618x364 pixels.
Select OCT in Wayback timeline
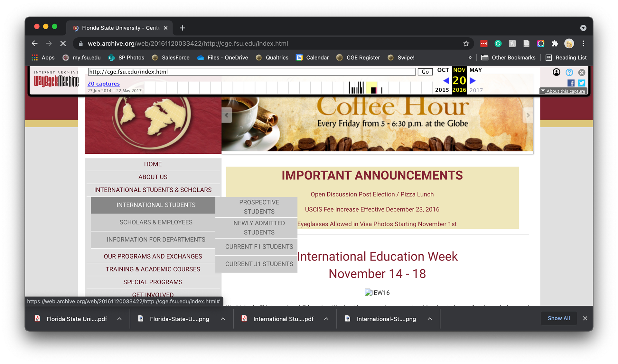443,70
